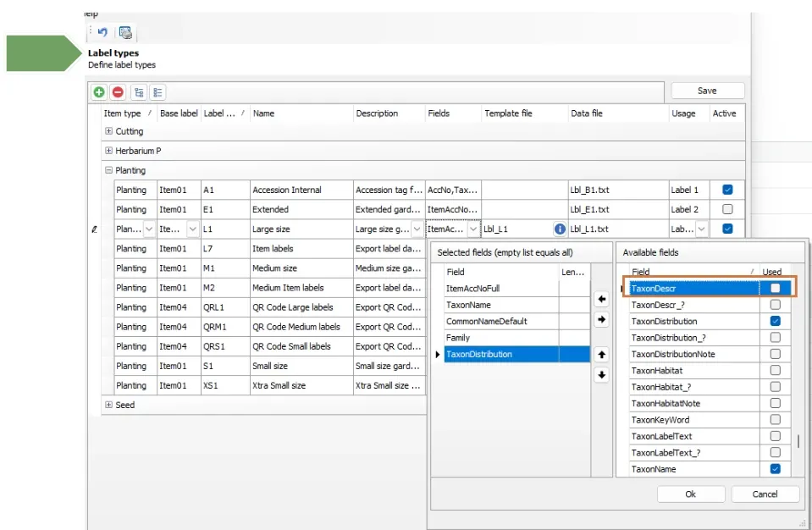Add a new label type with green plus
Screen dimensions: 812x530
coord(99,92)
